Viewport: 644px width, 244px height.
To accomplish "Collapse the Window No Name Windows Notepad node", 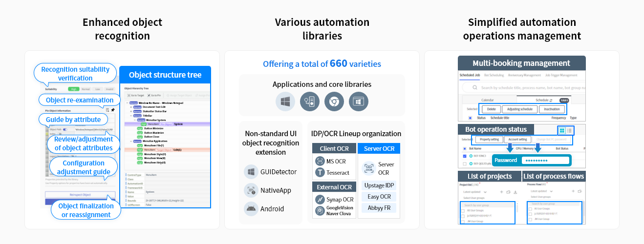I will (127, 103).
